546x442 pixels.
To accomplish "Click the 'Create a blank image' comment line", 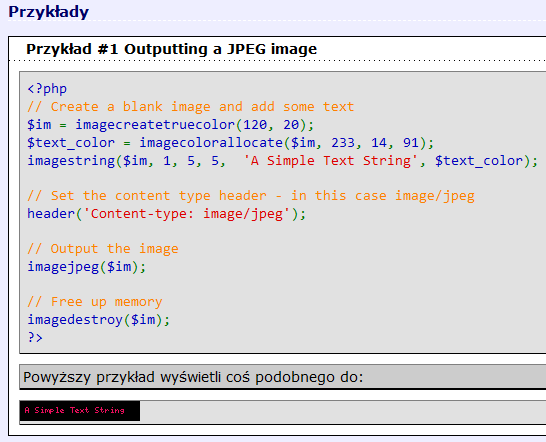I will pyautogui.click(x=190, y=107).
